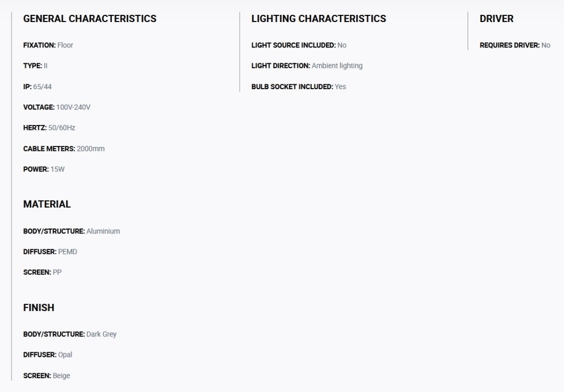Select the Ambient lighting direction text
This screenshot has width=564, height=392.
[337, 66]
